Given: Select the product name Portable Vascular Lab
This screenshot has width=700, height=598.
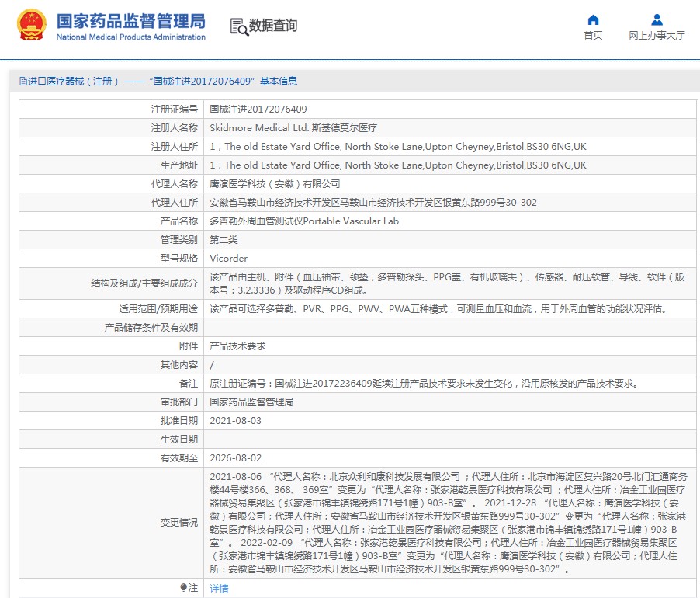Looking at the screenshot, I should coord(304,221).
